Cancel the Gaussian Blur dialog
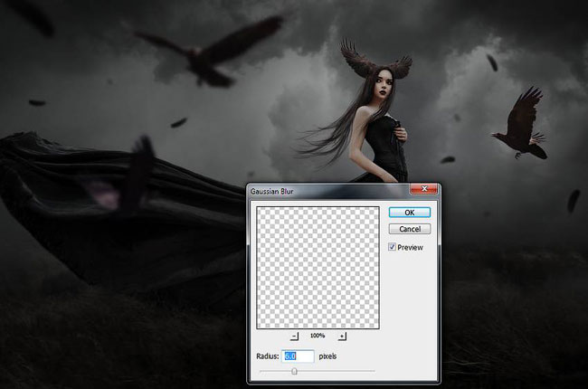 click(x=410, y=229)
